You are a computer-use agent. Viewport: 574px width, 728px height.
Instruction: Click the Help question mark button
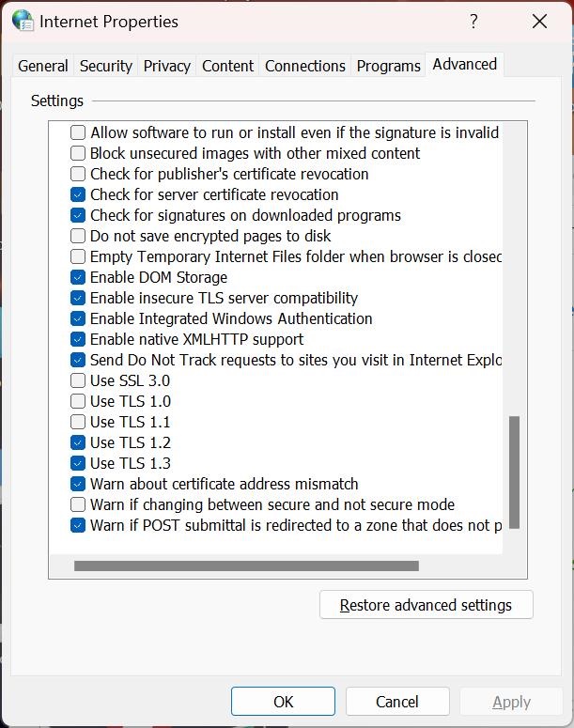474,21
